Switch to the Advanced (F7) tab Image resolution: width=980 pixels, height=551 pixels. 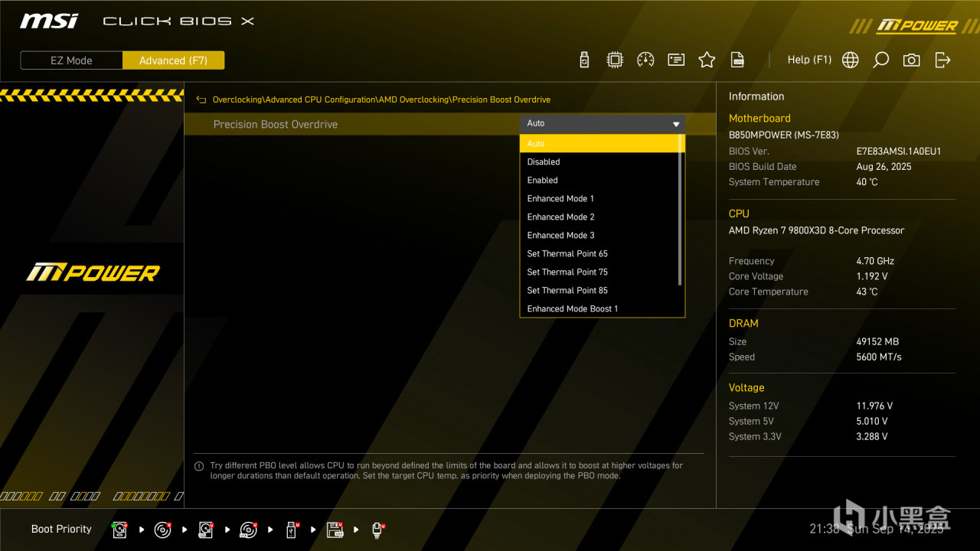173,60
